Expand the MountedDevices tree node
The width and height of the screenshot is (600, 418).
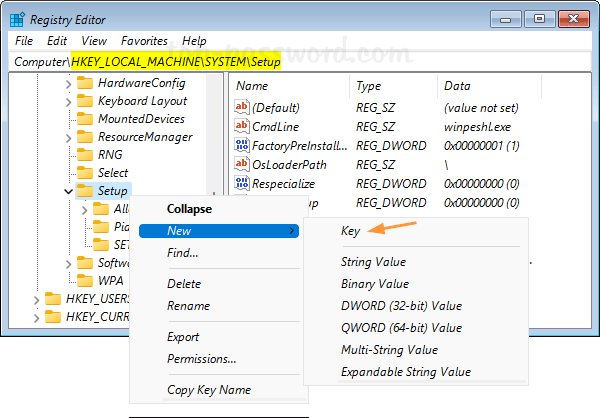click(68, 119)
